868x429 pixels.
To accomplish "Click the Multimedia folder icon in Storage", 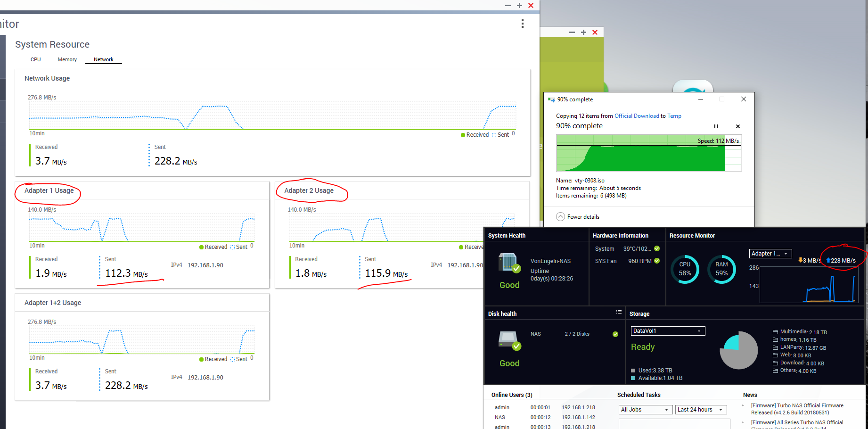I will 775,332.
